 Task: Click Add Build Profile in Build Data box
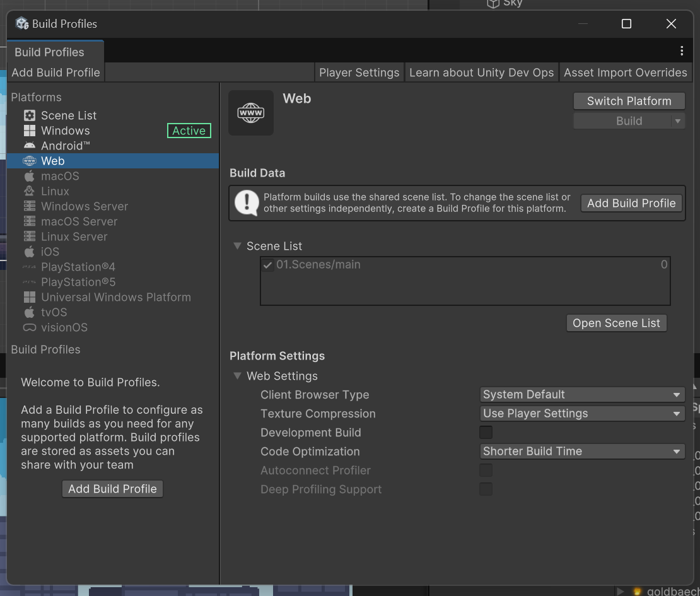coord(631,203)
